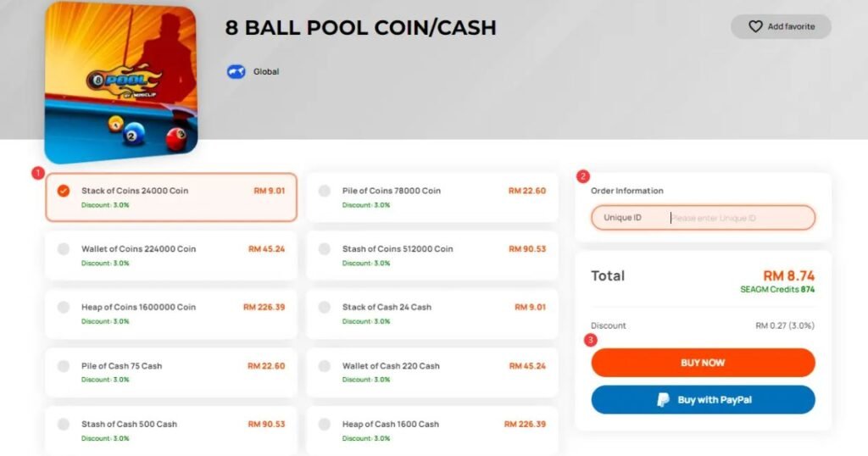Select Stack of Cash 24 Cash
Screen dimensions: 868x456
coord(431,314)
